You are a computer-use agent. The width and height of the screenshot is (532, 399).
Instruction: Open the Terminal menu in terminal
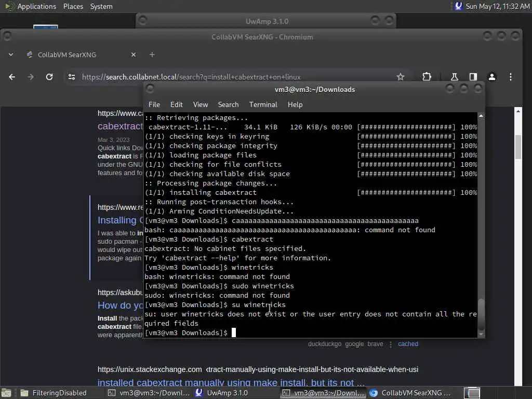pyautogui.click(x=263, y=104)
